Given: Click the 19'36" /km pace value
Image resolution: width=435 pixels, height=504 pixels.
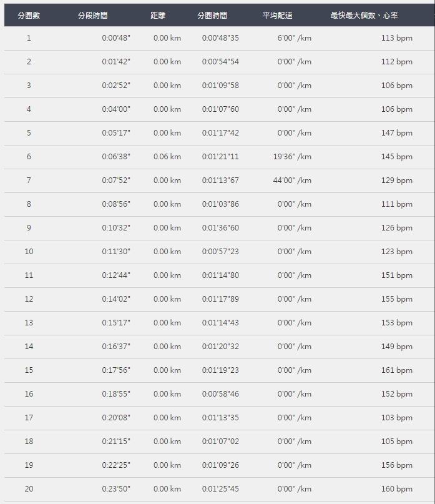Looking at the screenshot, I should pyautogui.click(x=292, y=157).
